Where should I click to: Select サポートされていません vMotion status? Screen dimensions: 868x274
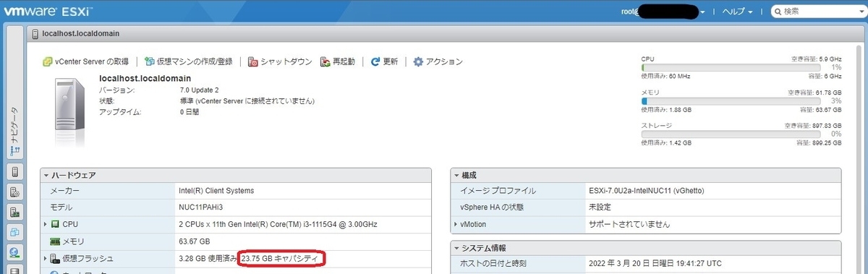point(629,225)
